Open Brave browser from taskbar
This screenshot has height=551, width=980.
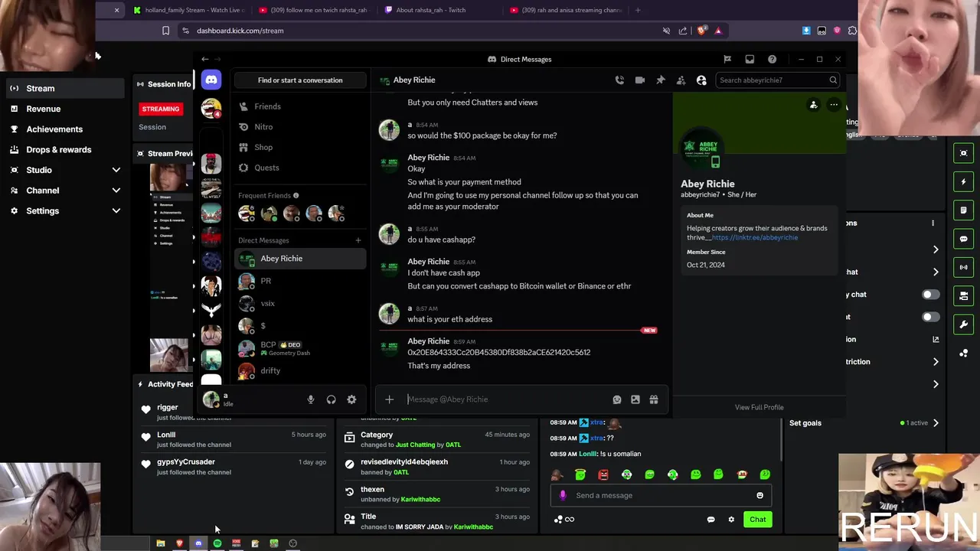coord(180,543)
